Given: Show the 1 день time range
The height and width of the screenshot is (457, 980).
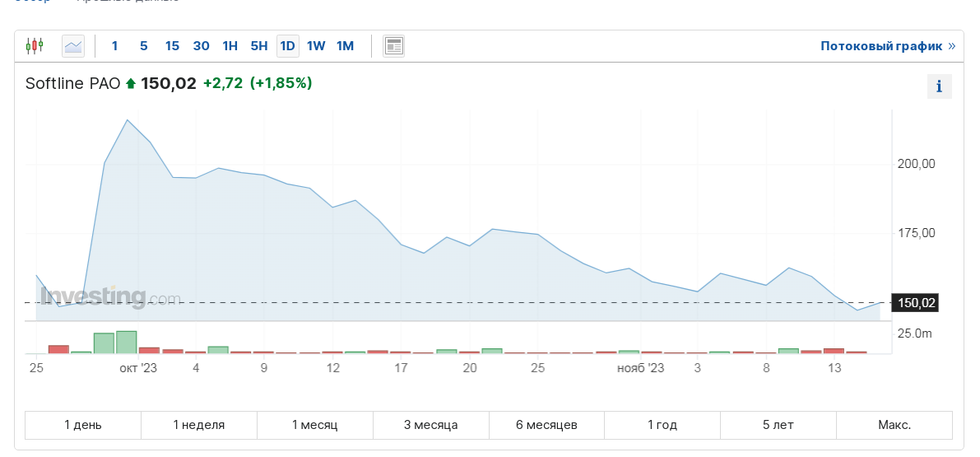Looking at the screenshot, I should click(x=83, y=425).
